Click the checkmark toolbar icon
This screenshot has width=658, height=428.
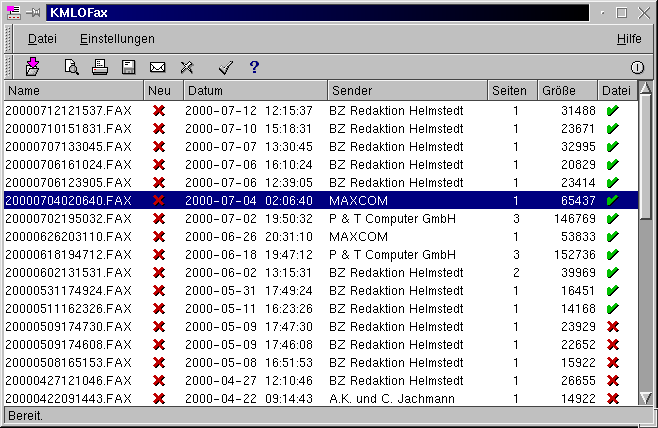pyautogui.click(x=226, y=67)
